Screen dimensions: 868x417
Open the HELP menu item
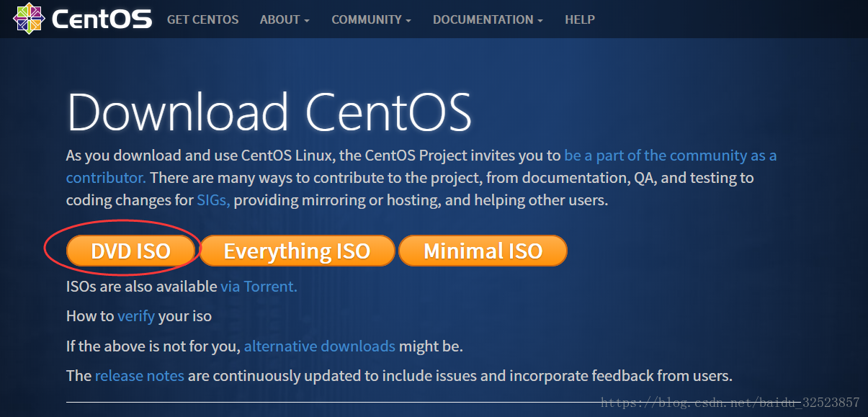(580, 19)
